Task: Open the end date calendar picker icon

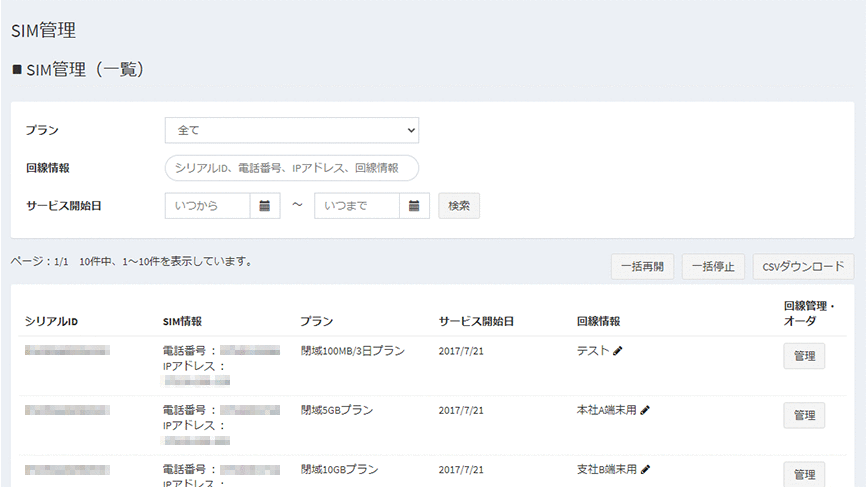Action: (414, 206)
